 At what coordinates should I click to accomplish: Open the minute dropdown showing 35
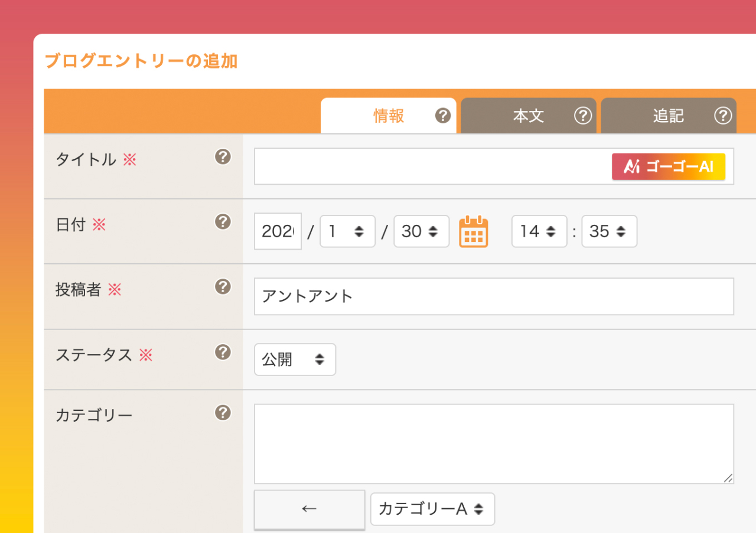click(x=609, y=231)
